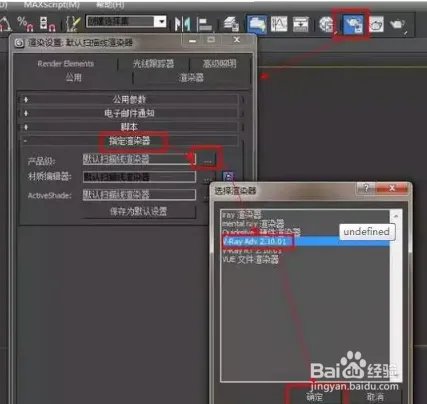
Task: Click the help ? button in 选择渲染器
Action: (x=366, y=189)
